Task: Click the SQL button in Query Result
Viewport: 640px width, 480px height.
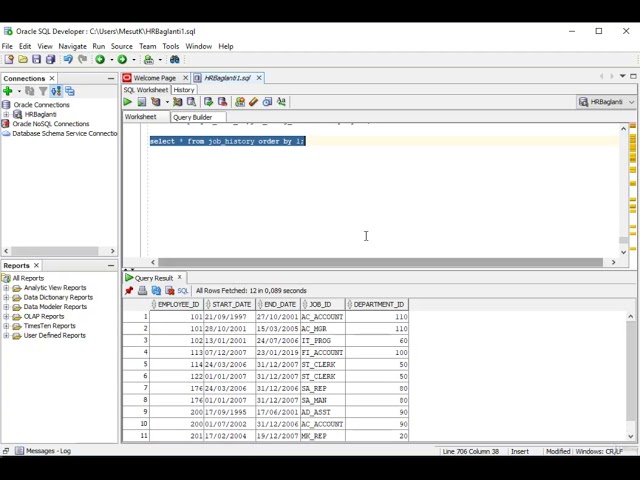Action: click(x=182, y=291)
